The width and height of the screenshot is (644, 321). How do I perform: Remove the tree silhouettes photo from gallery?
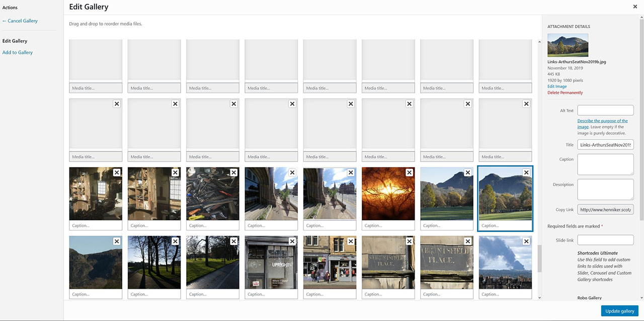click(x=175, y=241)
